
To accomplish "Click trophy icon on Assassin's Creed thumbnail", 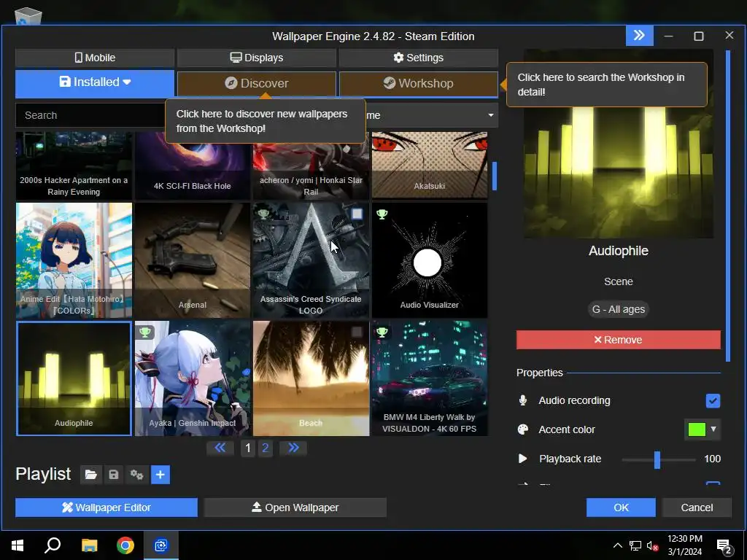I will 263,214.
